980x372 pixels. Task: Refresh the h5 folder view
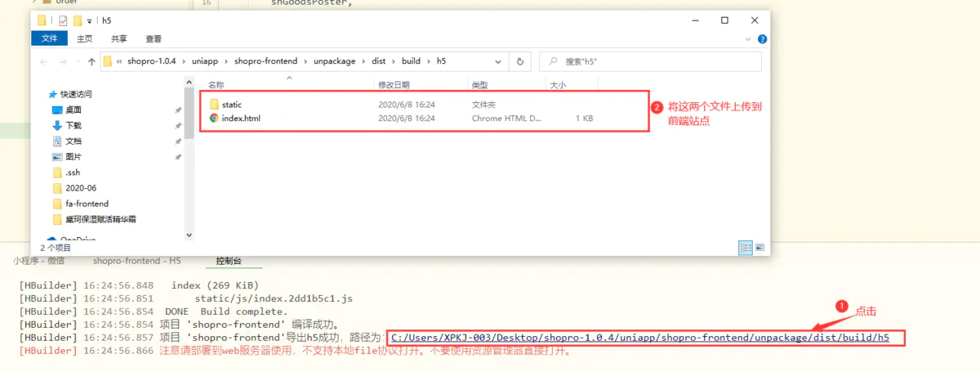[520, 61]
